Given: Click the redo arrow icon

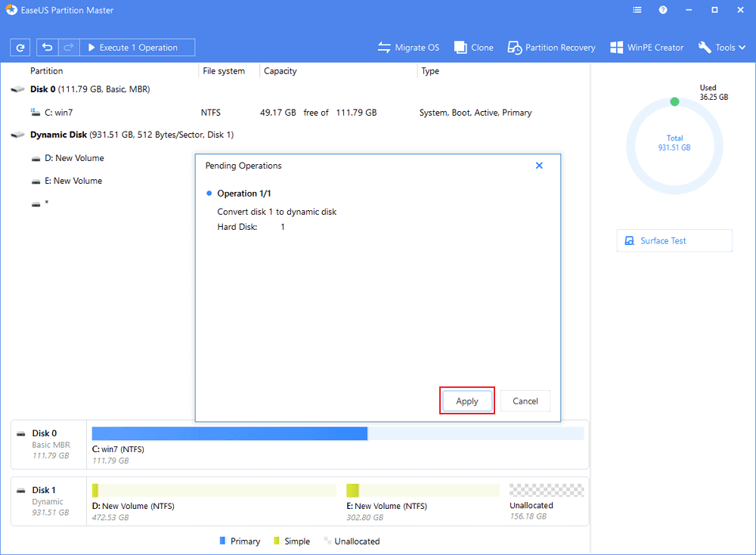Looking at the screenshot, I should [x=68, y=47].
